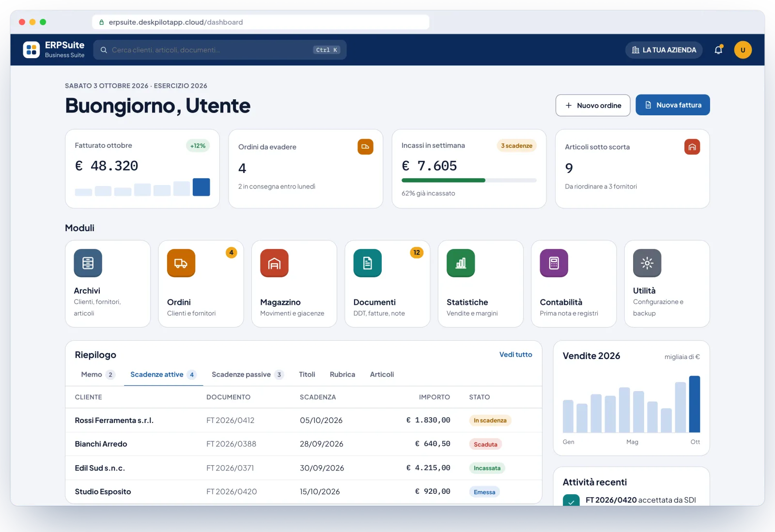
Task: Select the Rossi Ferramenta s.r.l. row
Action: pos(304,421)
